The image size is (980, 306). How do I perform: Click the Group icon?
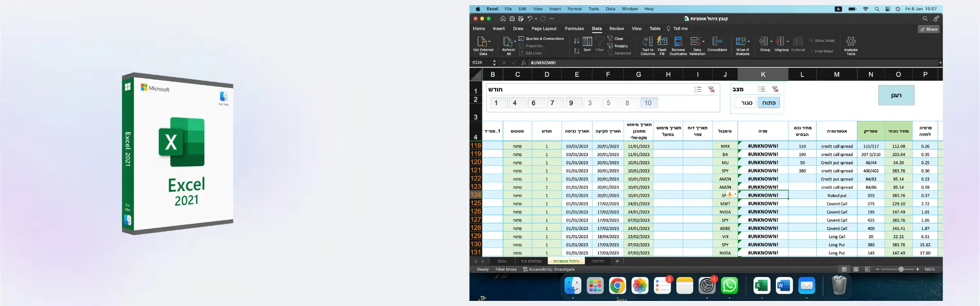click(x=764, y=42)
